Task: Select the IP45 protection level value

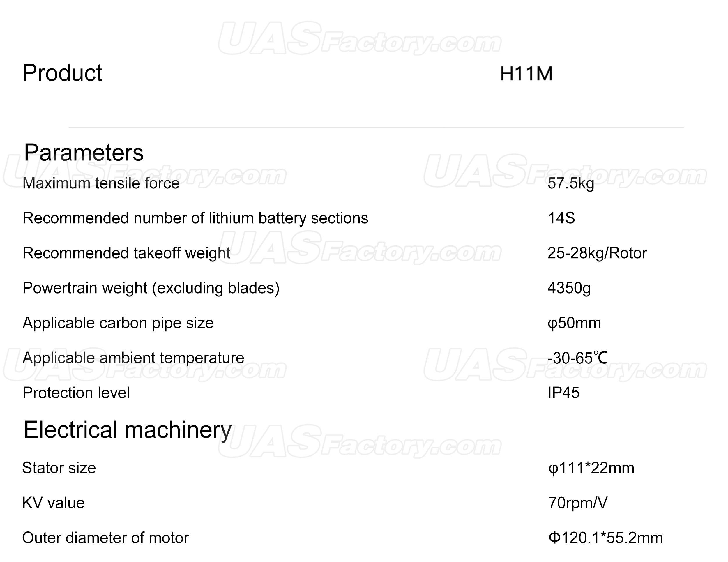Action: point(563,393)
